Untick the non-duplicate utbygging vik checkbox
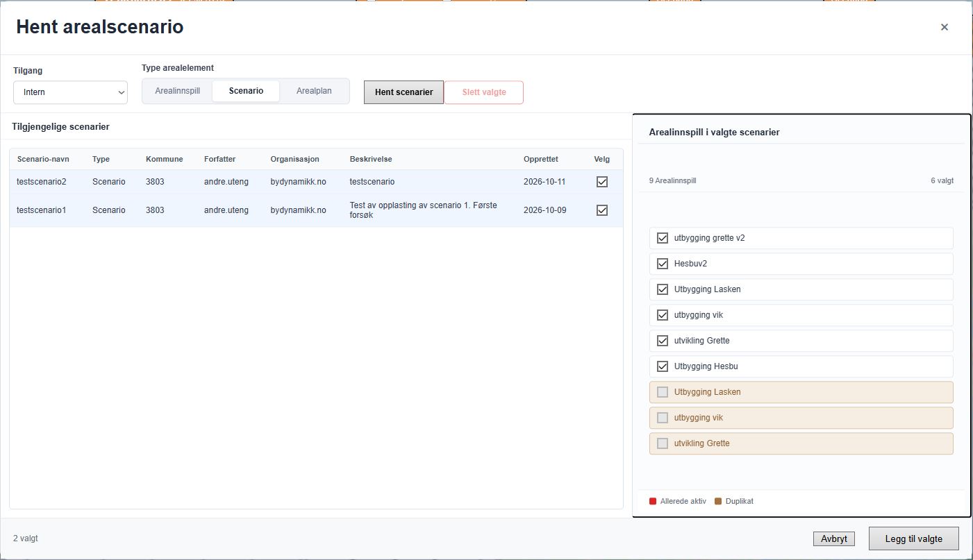Viewport: 973px width, 560px height. point(663,315)
